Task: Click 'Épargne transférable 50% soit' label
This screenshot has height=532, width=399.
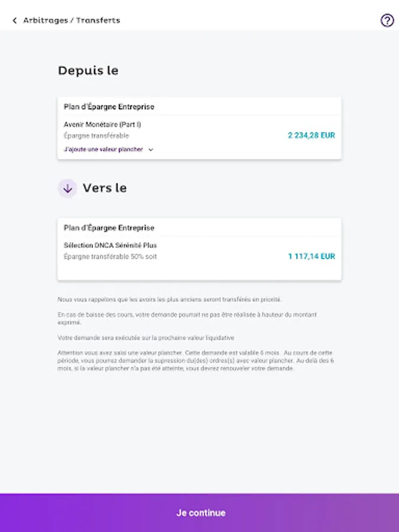Action: pyautogui.click(x=110, y=257)
